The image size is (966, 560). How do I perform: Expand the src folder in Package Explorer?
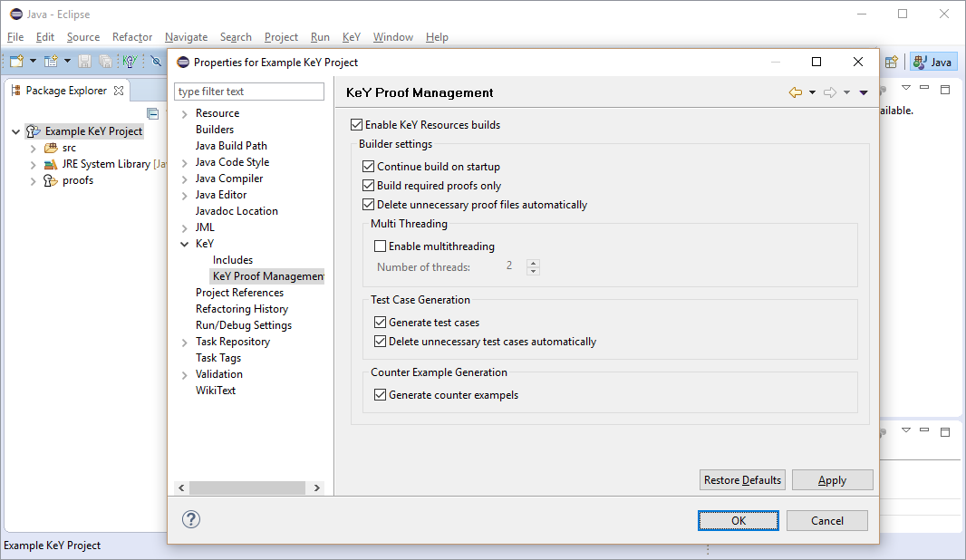click(x=34, y=148)
